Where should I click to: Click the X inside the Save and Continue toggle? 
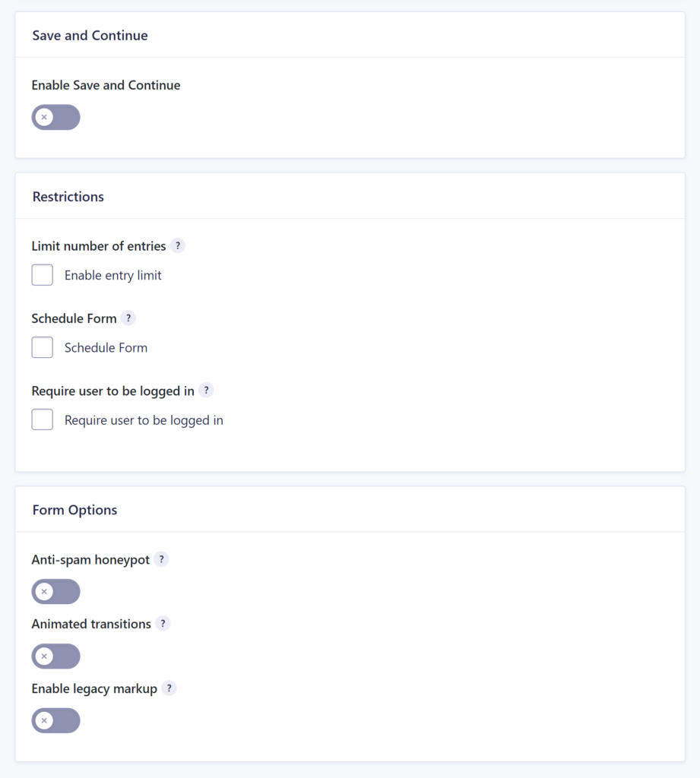45,117
